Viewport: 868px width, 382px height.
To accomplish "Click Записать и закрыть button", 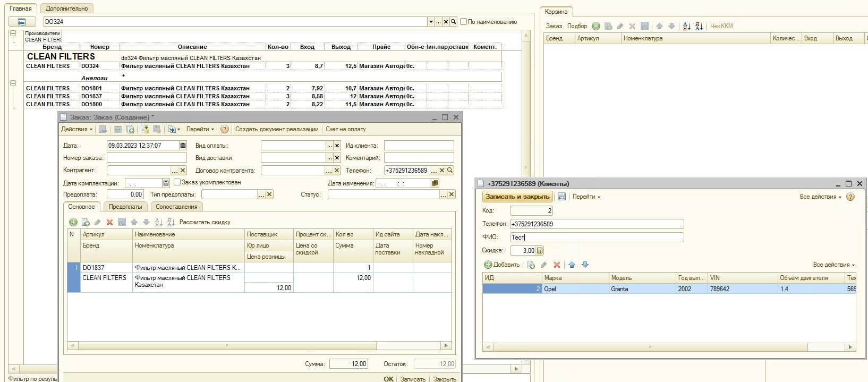I will pyautogui.click(x=517, y=197).
